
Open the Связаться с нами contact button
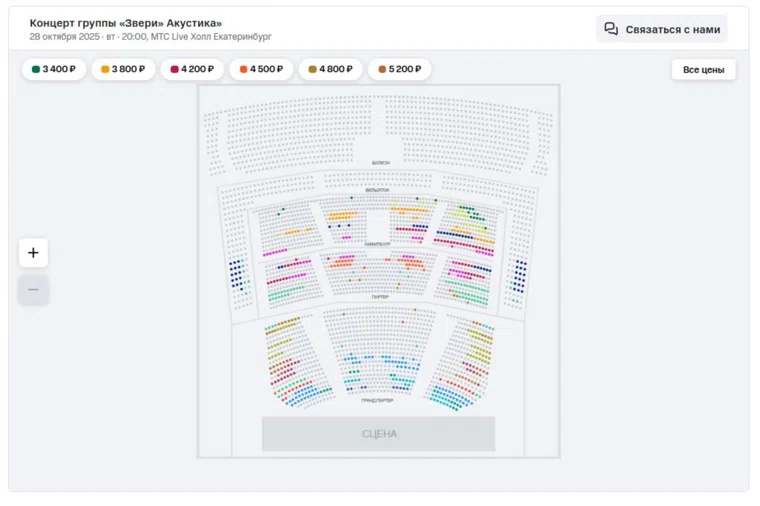(x=662, y=29)
